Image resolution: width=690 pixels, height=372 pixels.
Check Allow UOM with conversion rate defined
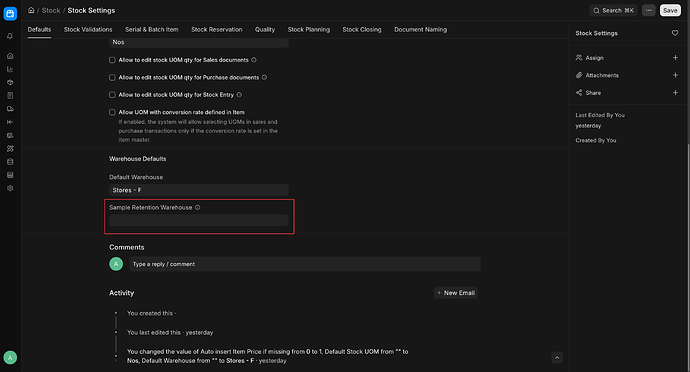pyautogui.click(x=112, y=112)
